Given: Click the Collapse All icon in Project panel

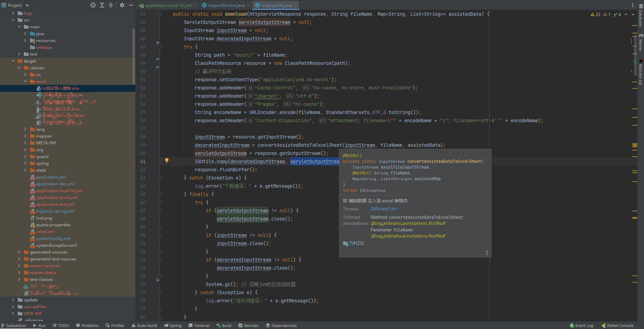Looking at the screenshot, I should click(x=111, y=5).
